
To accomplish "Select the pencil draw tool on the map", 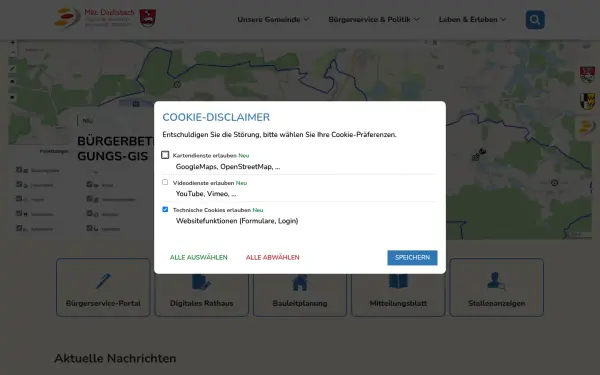I will point(12,69).
